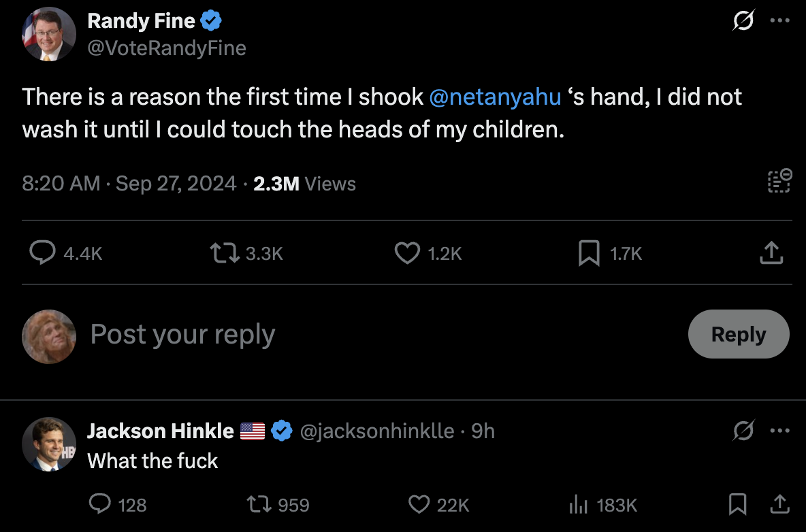806x532 pixels.
Task: View analytics on Jackson Hinkle's reply
Action: [578, 505]
